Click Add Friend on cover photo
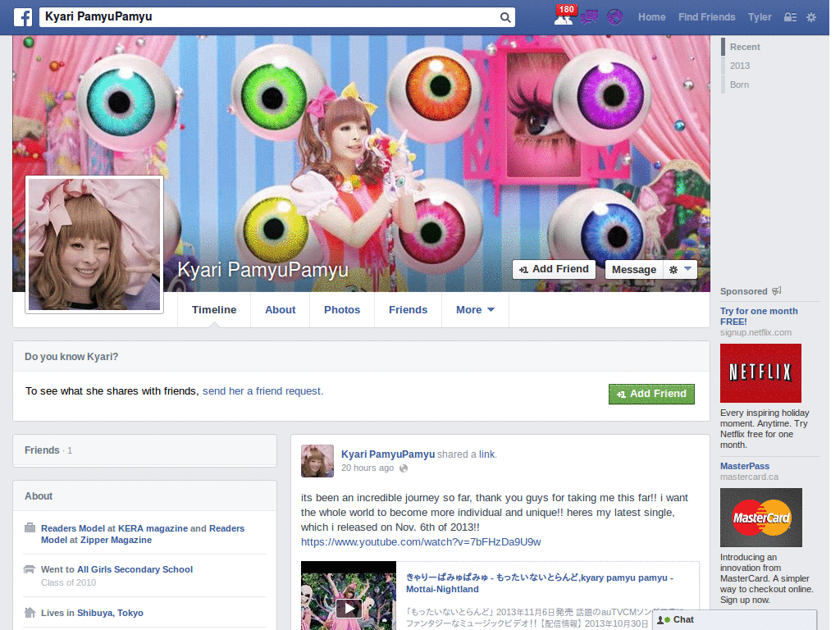Screen dimensions: 840x630 point(555,269)
